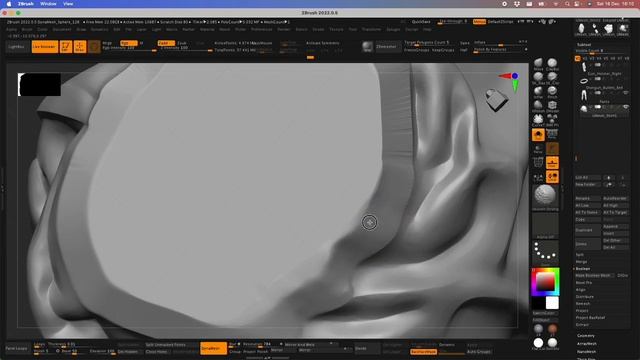Select the CurveTube brush icon
Viewport: 640px width, 360px height.
(538, 120)
